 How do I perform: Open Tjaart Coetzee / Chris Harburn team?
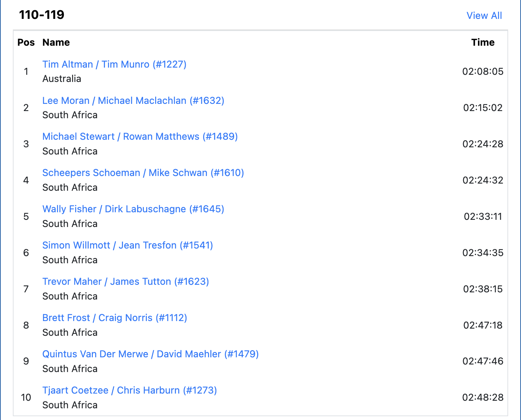coord(129,390)
